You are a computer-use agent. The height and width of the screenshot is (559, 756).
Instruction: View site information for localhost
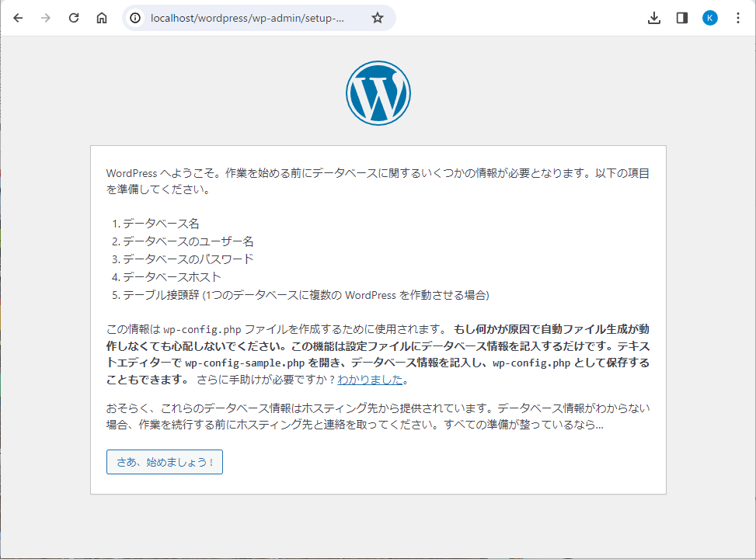136,18
